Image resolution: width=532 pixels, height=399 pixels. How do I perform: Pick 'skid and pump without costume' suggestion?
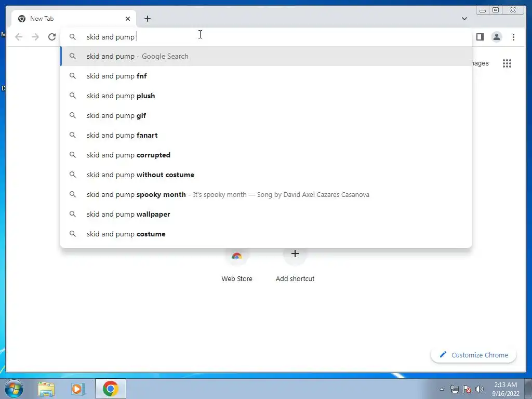point(266,175)
